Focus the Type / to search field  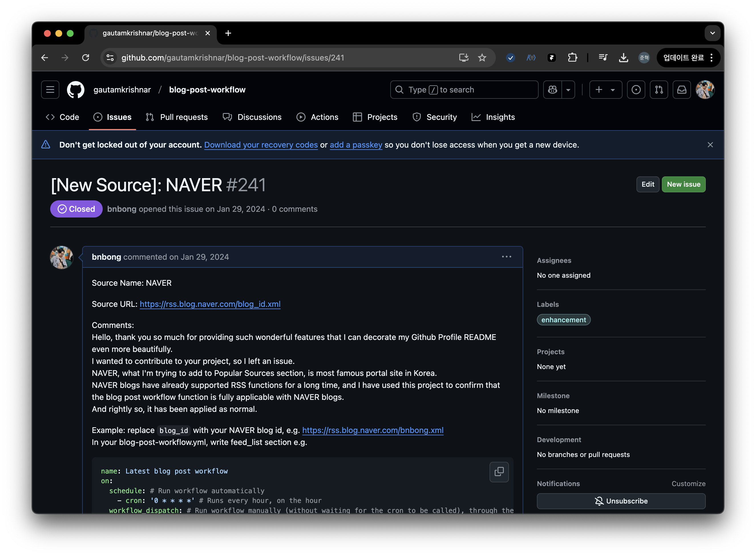464,90
